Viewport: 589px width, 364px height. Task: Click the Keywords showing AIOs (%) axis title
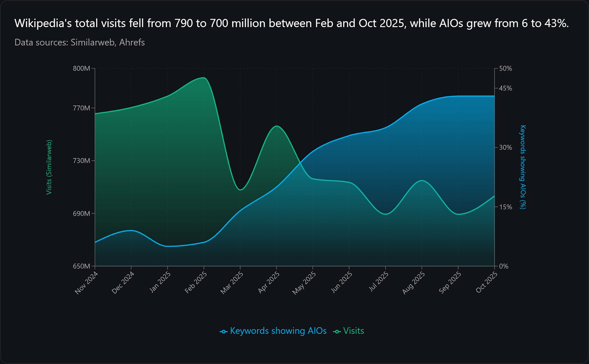(523, 167)
